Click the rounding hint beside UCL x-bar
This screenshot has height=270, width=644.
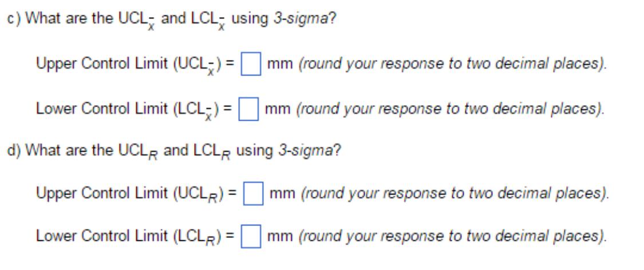453,65
